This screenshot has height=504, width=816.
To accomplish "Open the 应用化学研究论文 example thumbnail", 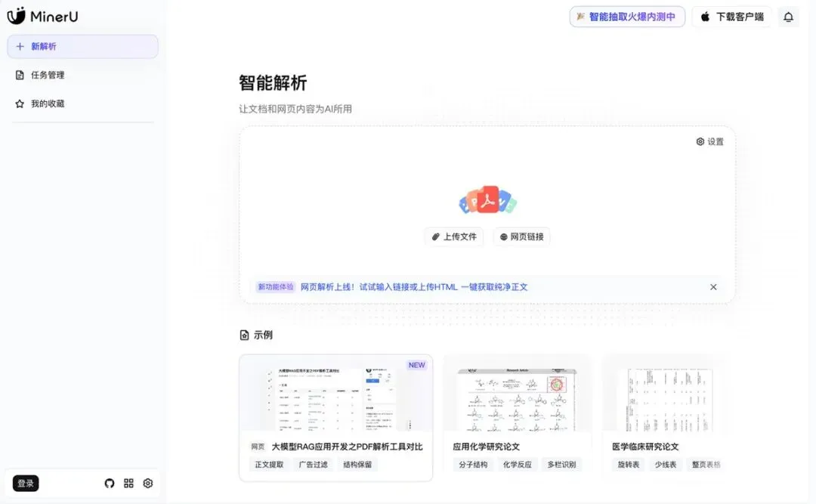I will pyautogui.click(x=518, y=394).
